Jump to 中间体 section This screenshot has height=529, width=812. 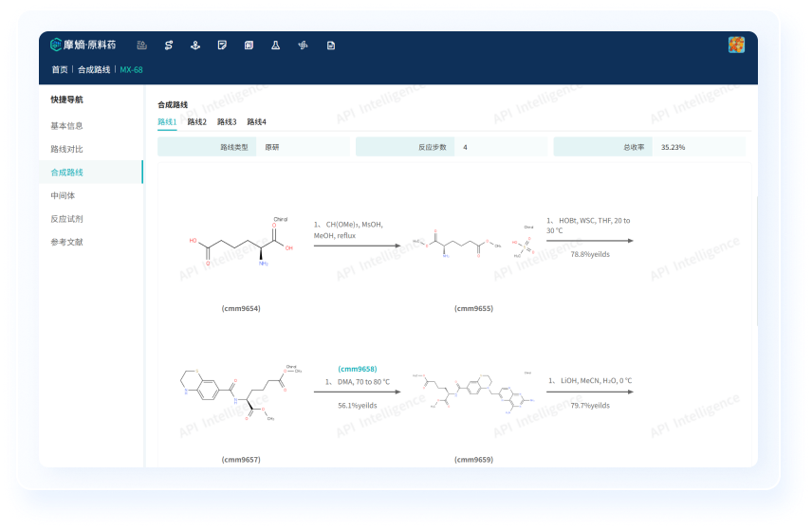(x=63, y=195)
